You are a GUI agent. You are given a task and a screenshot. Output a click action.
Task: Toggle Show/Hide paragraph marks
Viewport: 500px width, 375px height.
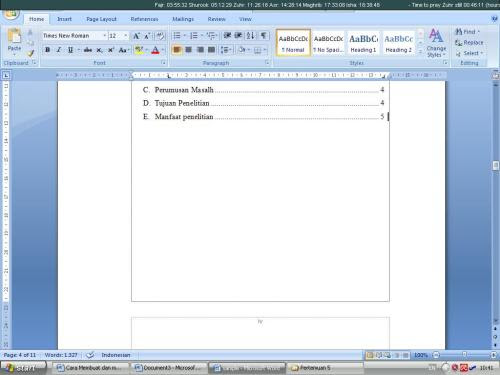click(263, 35)
